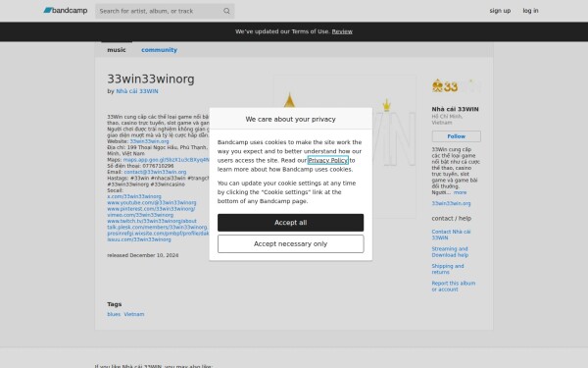Open the log in link
Image resolution: width=588 pixels, height=368 pixels.
pyautogui.click(x=530, y=11)
